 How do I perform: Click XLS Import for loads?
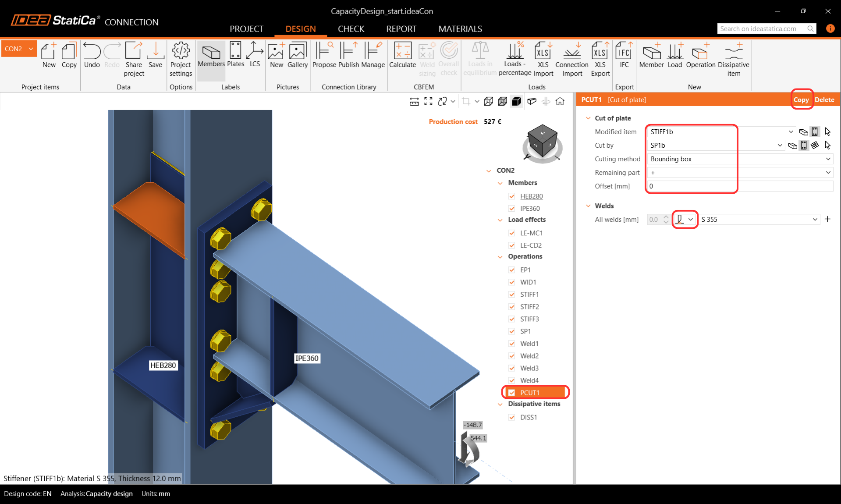coord(543,60)
